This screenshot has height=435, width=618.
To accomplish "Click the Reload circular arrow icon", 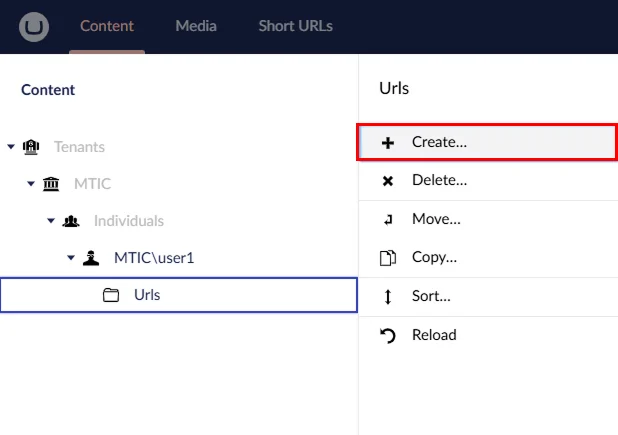I will coord(389,335).
